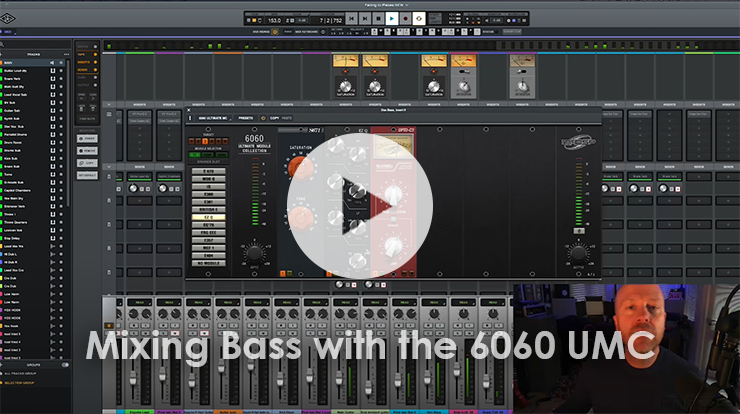Click the tempo value 153.0

click(x=274, y=20)
